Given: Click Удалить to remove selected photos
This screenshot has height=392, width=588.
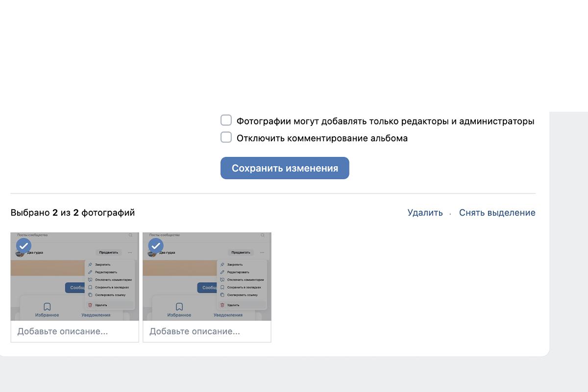Looking at the screenshot, I should 424,213.
